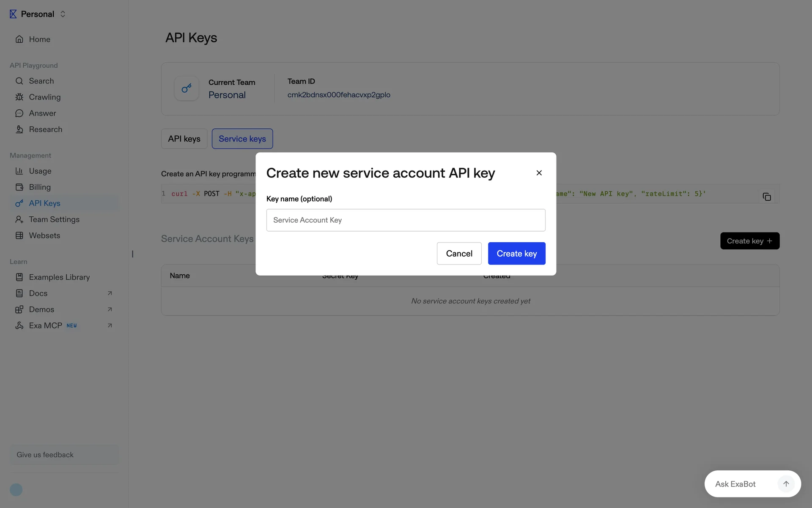
Task: Click the Usage bar chart icon
Action: point(19,171)
